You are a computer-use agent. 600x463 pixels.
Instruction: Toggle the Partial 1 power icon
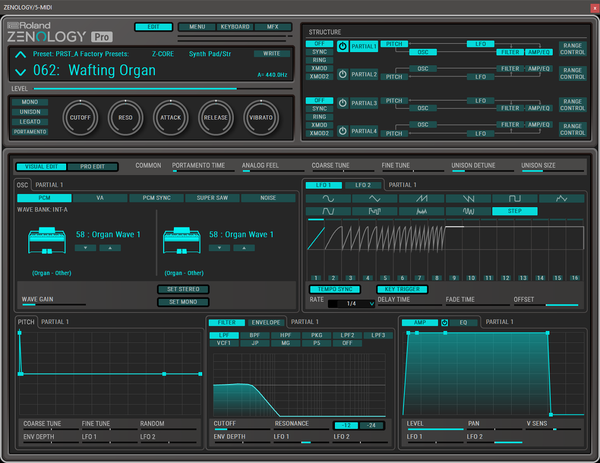point(342,46)
